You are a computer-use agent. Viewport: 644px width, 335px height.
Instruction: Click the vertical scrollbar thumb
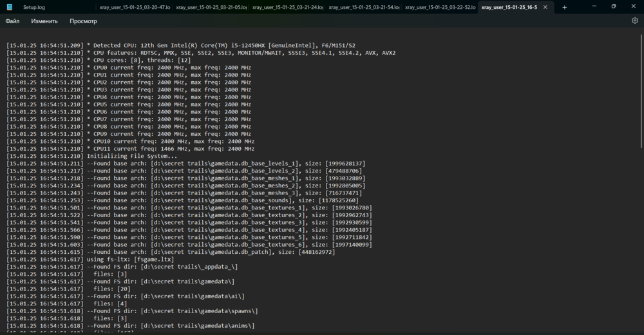pos(641,91)
